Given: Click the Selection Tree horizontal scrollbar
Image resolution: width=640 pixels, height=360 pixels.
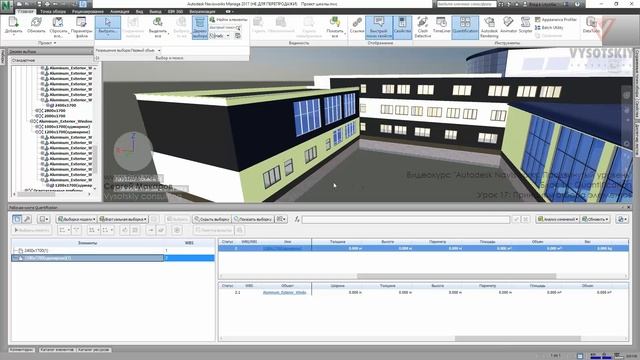Looking at the screenshot, I should tap(36, 194).
